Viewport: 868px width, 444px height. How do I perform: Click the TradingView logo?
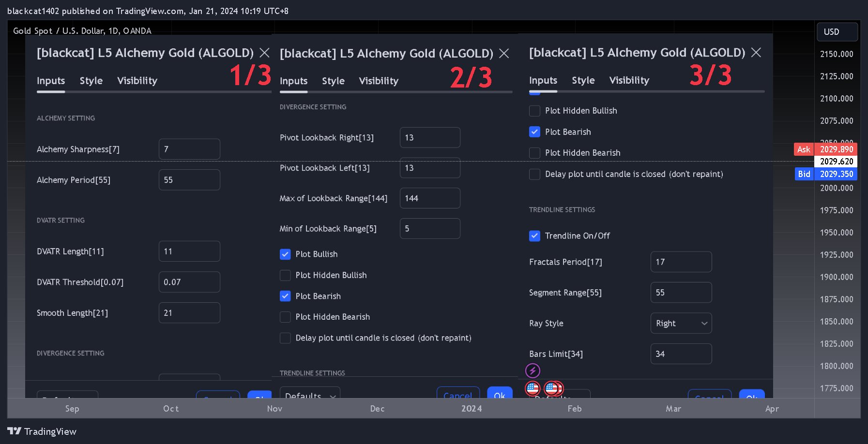pyautogui.click(x=42, y=431)
